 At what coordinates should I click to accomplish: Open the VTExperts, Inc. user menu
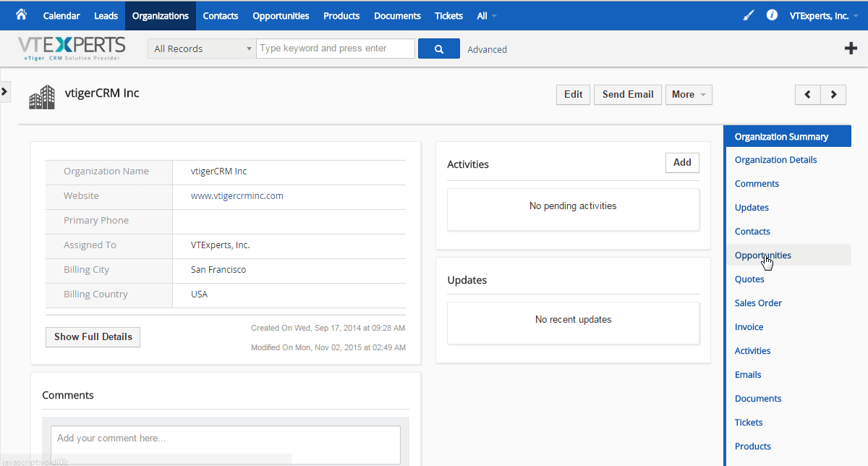pos(824,15)
